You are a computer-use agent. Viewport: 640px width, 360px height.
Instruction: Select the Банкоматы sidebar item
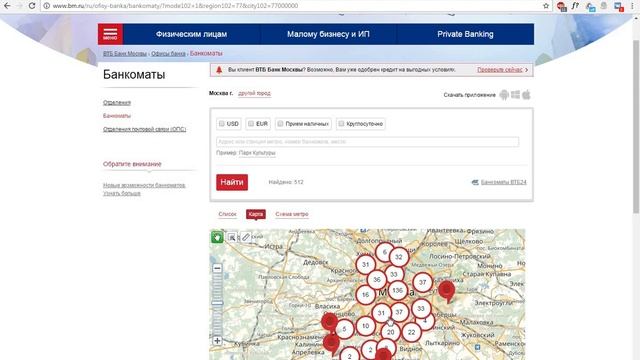point(117,116)
